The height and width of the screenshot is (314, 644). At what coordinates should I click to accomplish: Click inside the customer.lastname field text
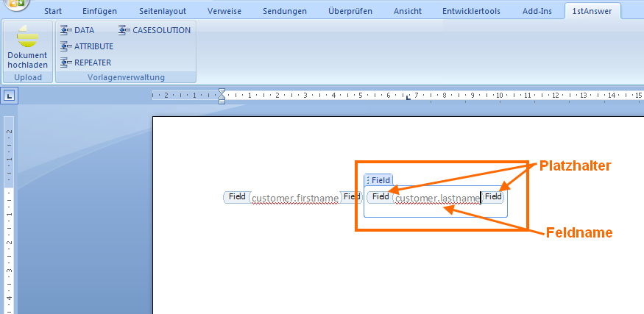point(437,198)
